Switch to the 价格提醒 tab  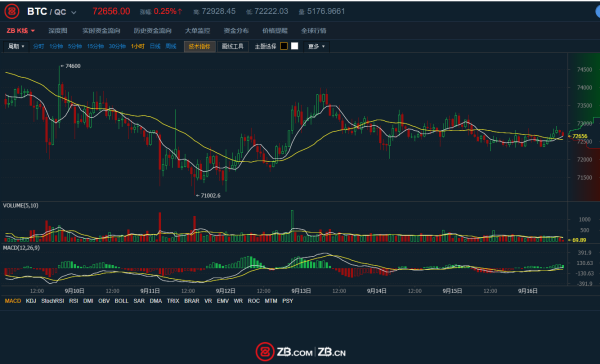(x=275, y=31)
